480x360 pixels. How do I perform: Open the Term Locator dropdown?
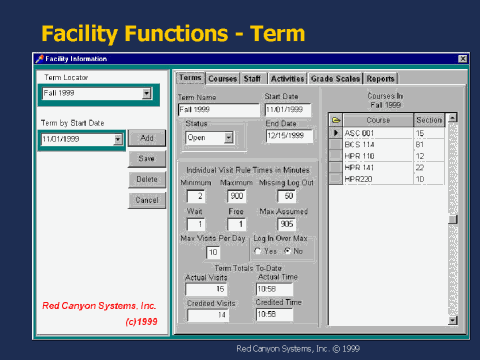point(147,93)
